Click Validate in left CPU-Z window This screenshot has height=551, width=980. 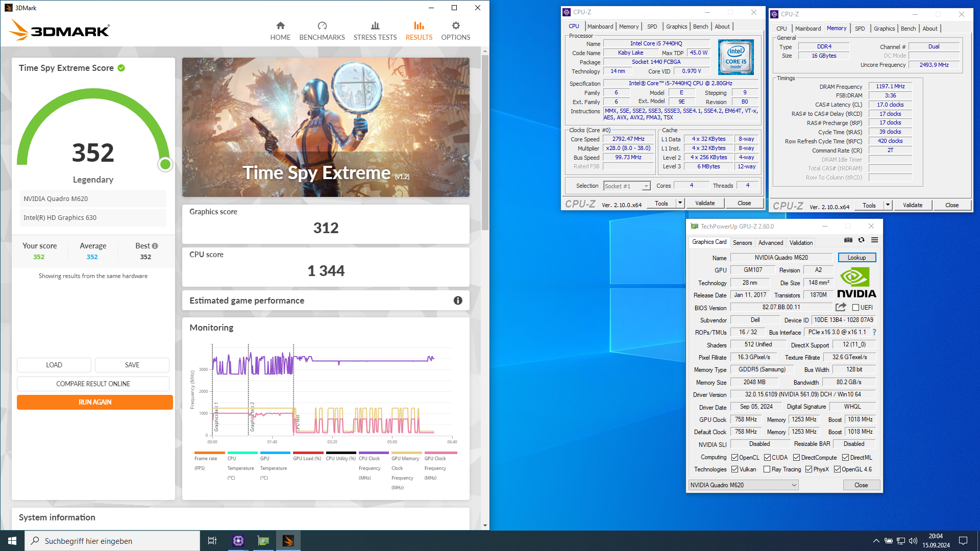[705, 203]
